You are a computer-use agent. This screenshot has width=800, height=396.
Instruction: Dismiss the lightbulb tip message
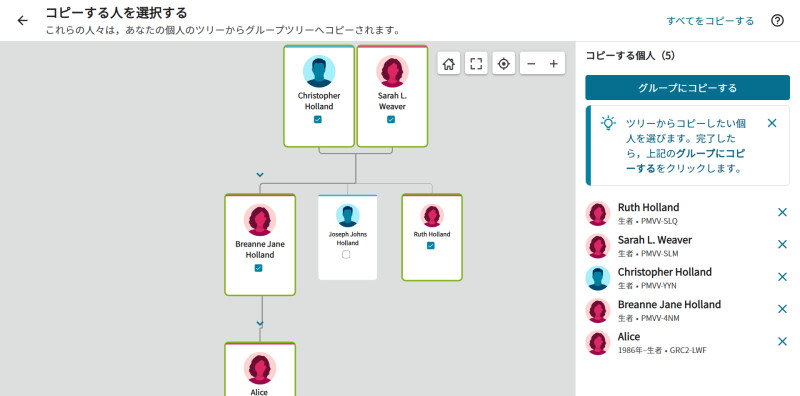pyautogui.click(x=772, y=123)
